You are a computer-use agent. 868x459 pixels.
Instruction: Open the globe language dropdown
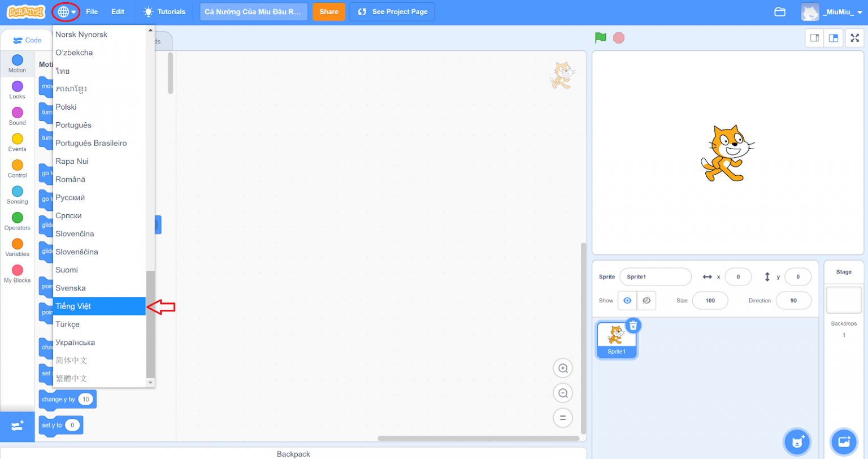tap(66, 12)
